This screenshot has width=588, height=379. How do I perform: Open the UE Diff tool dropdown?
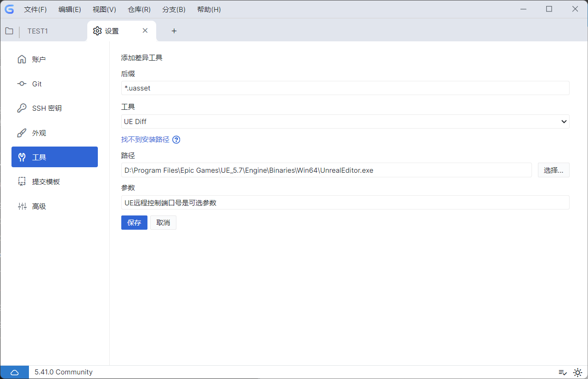coord(345,121)
